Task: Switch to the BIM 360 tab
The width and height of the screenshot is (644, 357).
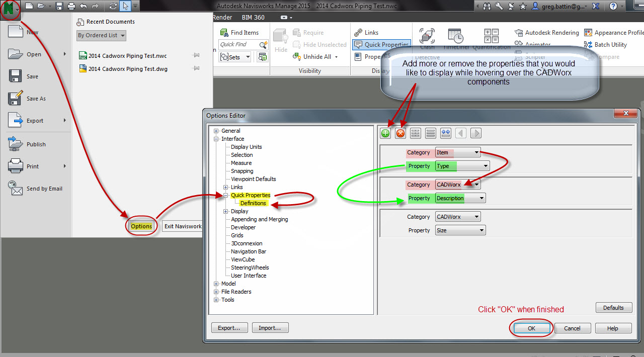Action: (253, 17)
